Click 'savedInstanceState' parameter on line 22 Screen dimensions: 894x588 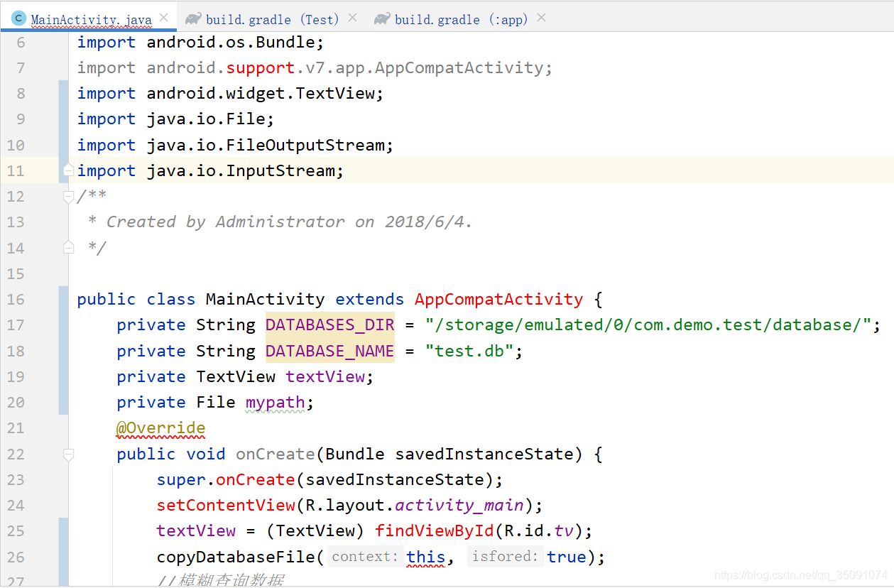(x=484, y=454)
